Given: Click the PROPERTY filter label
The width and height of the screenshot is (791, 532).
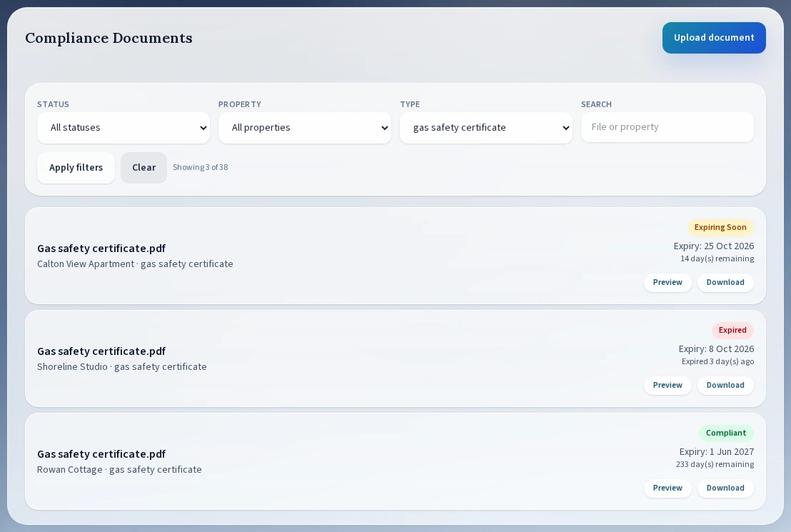Looking at the screenshot, I should (240, 104).
